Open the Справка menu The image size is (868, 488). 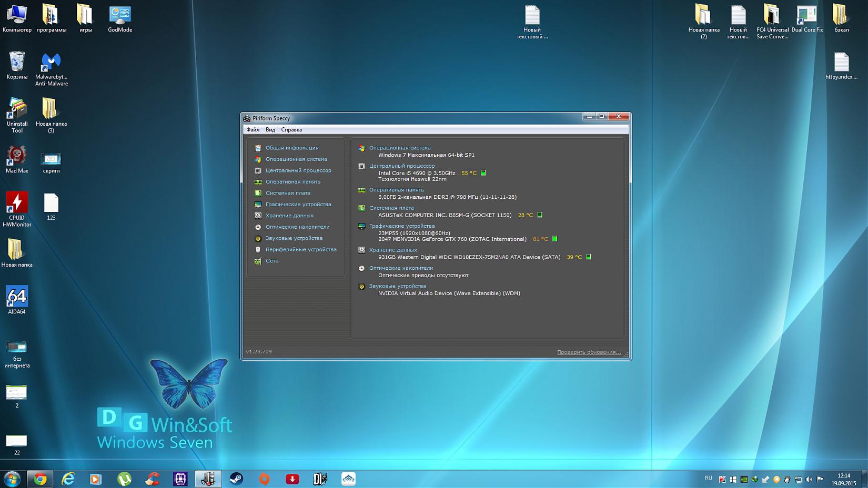[291, 130]
